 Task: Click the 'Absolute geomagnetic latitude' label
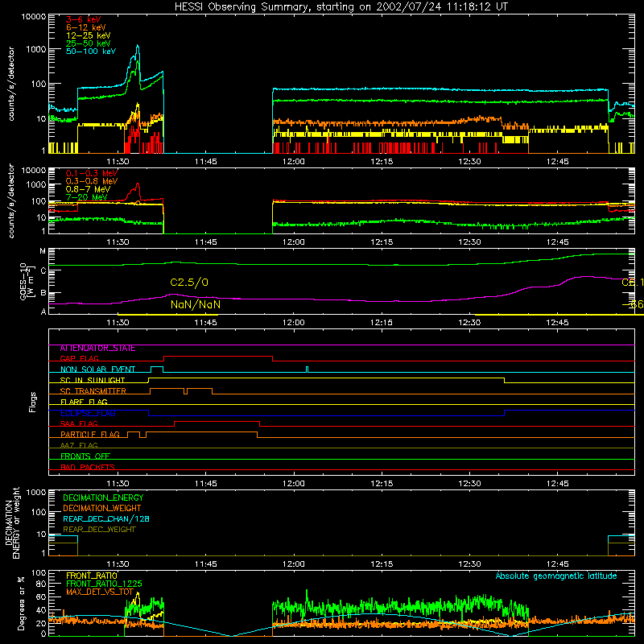click(556, 576)
